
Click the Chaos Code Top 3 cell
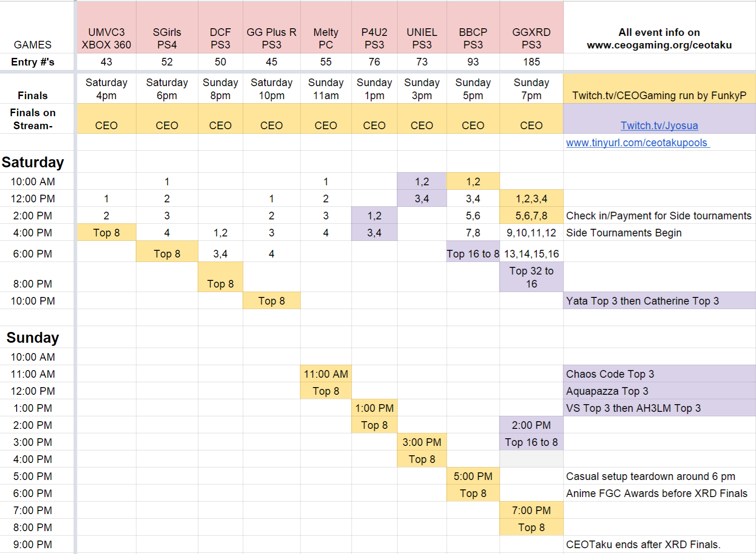point(610,374)
